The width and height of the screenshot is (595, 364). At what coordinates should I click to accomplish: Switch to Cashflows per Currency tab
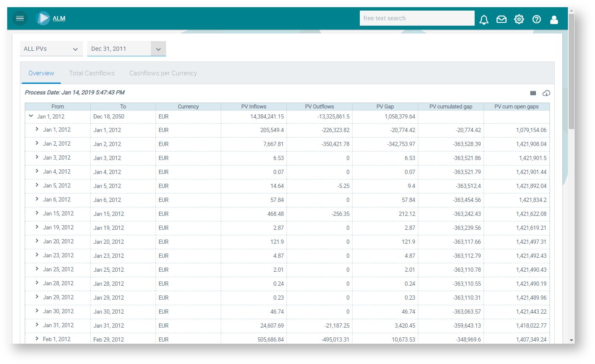point(163,73)
